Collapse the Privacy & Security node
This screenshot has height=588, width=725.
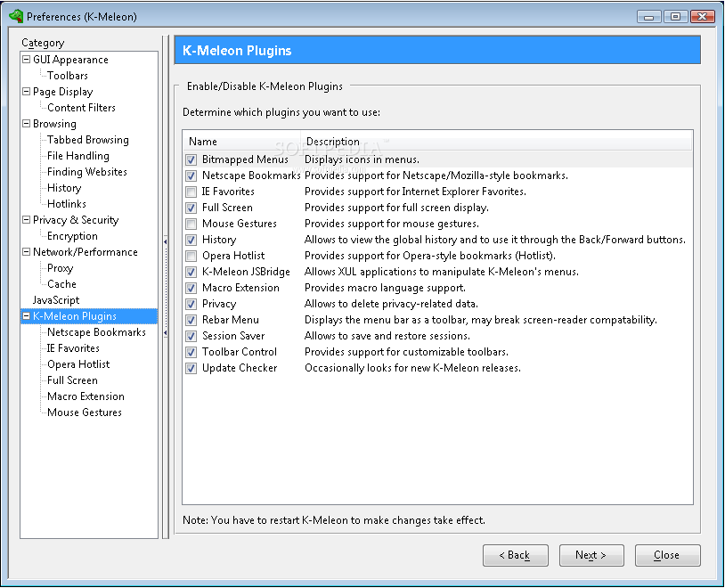click(27, 220)
